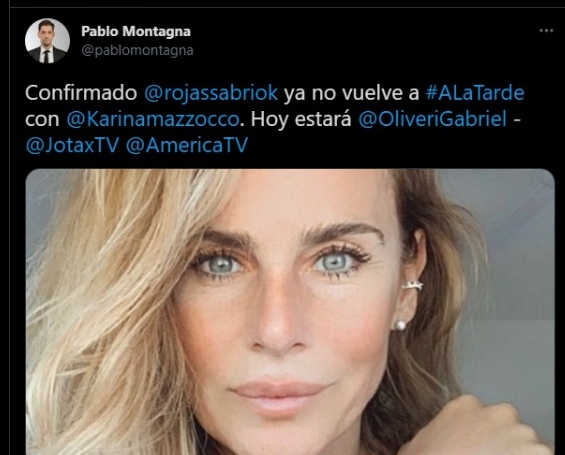Image resolution: width=565 pixels, height=455 pixels.
Task: Click the pearl earring in the photo
Action: pyautogui.click(x=401, y=325)
